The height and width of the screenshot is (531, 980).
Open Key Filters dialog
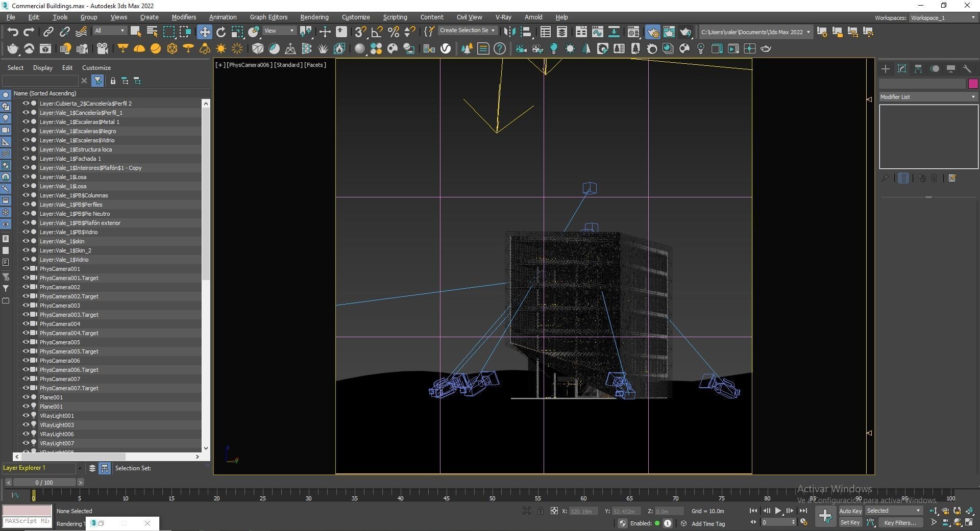[x=900, y=523]
